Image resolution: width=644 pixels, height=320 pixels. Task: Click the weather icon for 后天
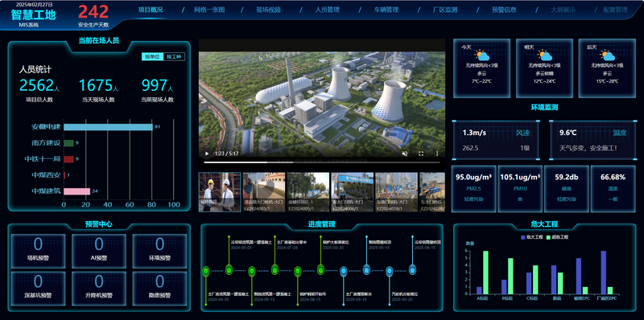point(607,55)
